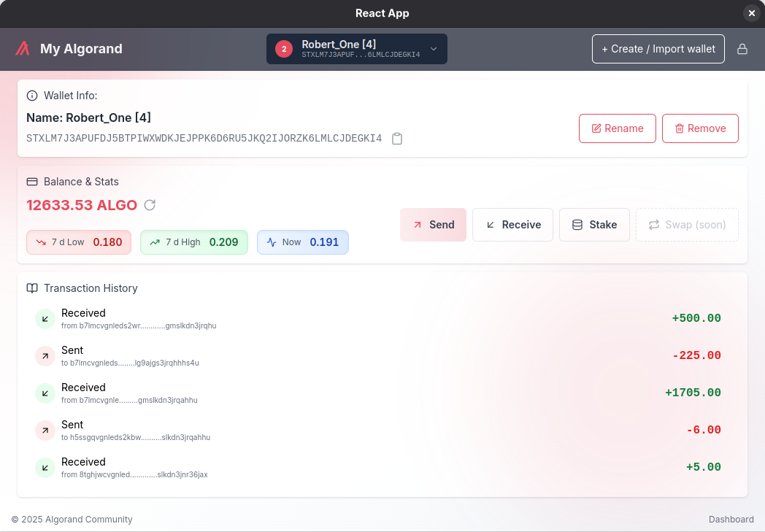Click the 7 d Low 0.180 stat

pos(79,242)
